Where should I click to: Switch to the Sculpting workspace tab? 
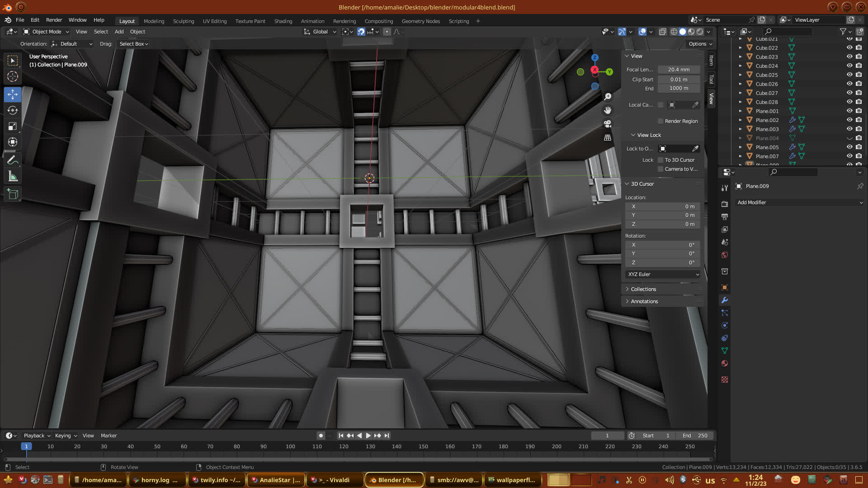183,21
